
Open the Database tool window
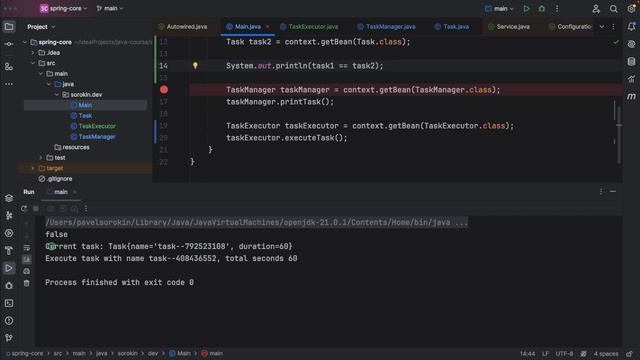(631, 62)
